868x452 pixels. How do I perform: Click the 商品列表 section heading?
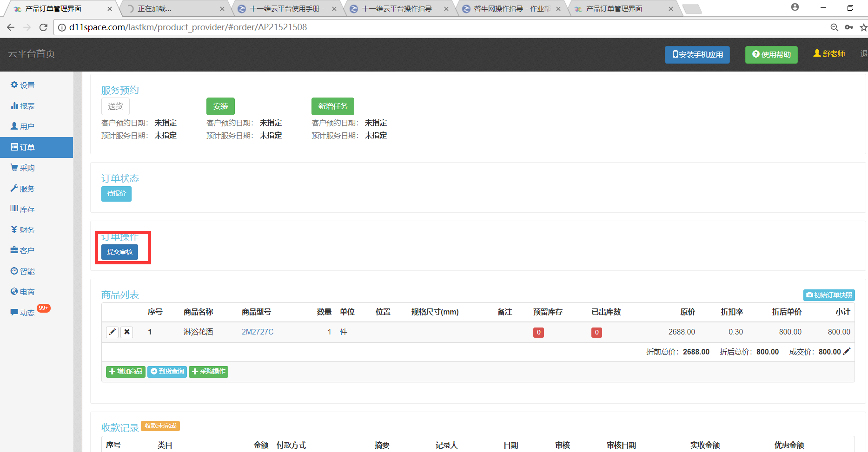[x=120, y=295]
